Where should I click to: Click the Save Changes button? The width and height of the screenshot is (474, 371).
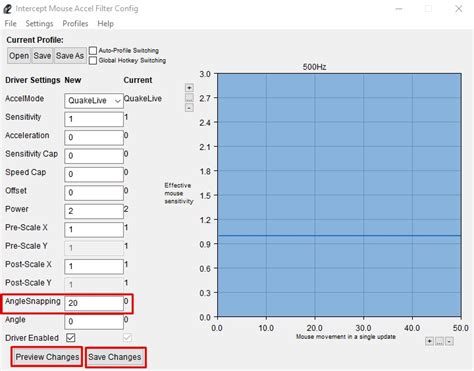(x=115, y=357)
